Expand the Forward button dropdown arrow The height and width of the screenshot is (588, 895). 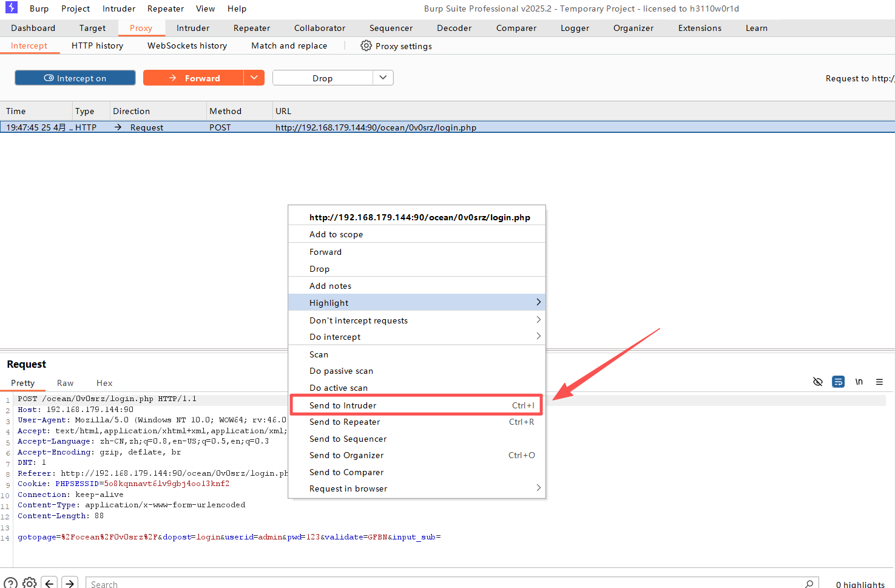(x=254, y=78)
